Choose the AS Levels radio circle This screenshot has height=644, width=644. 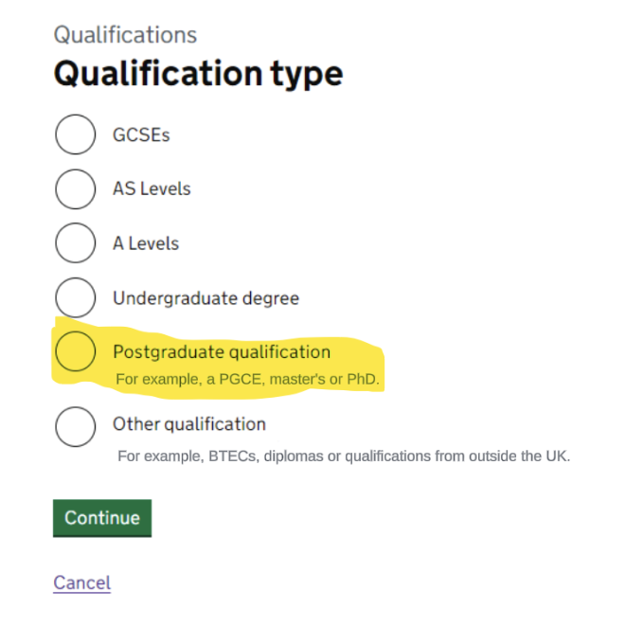pos(76,188)
